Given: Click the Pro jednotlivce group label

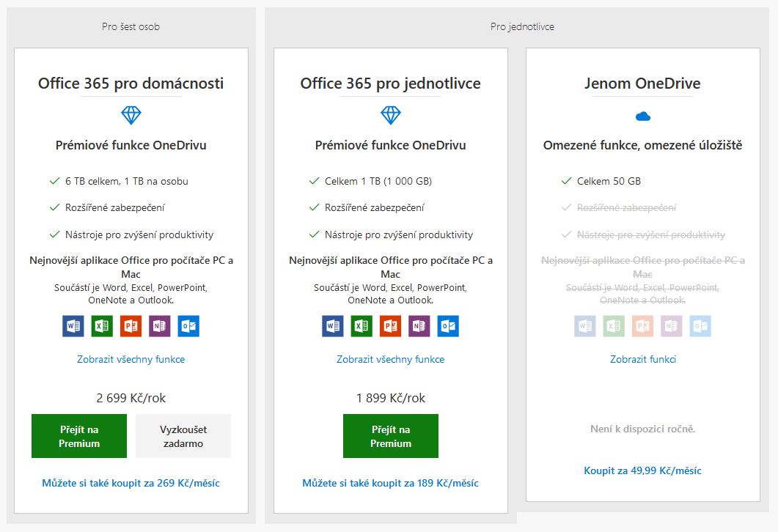Looking at the screenshot, I should (x=522, y=27).
